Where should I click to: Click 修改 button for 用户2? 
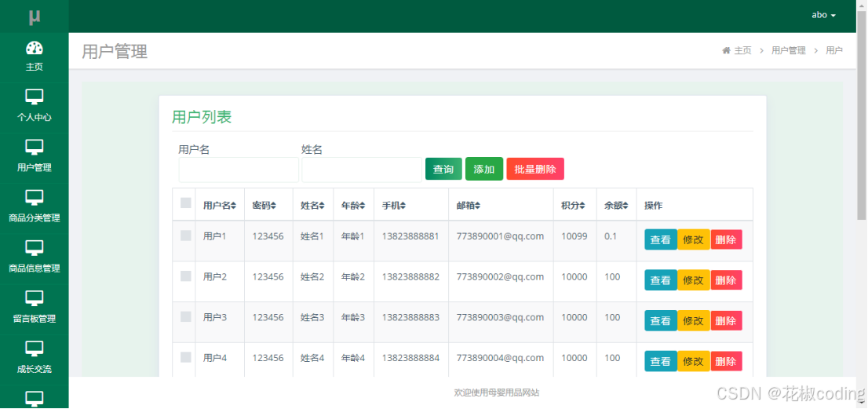point(693,280)
